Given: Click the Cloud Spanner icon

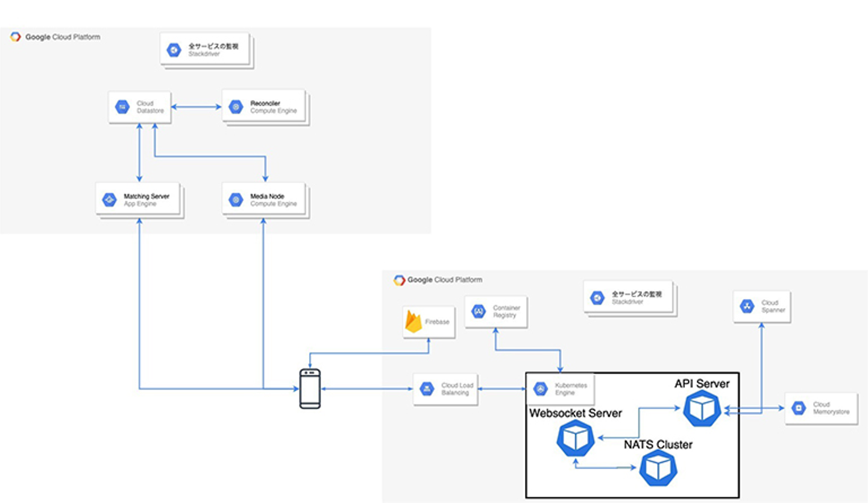Looking at the screenshot, I should click(x=747, y=306).
